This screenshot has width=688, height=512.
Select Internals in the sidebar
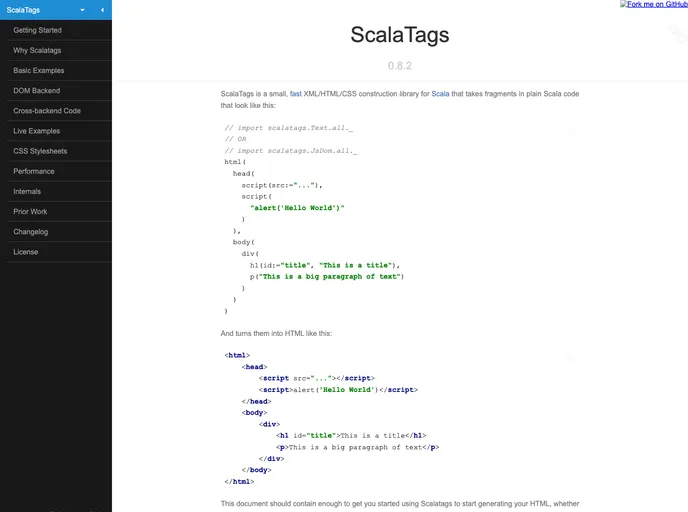(59, 192)
